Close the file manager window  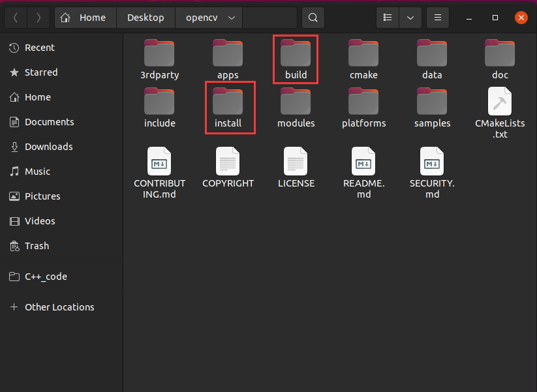[521, 18]
